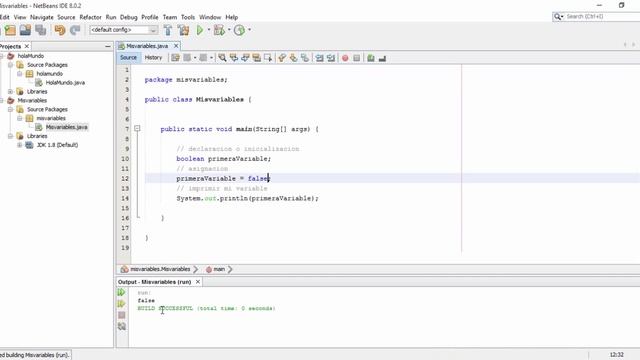
Task: Click the Uncomment icon in editor toolbar
Action: 382,58
